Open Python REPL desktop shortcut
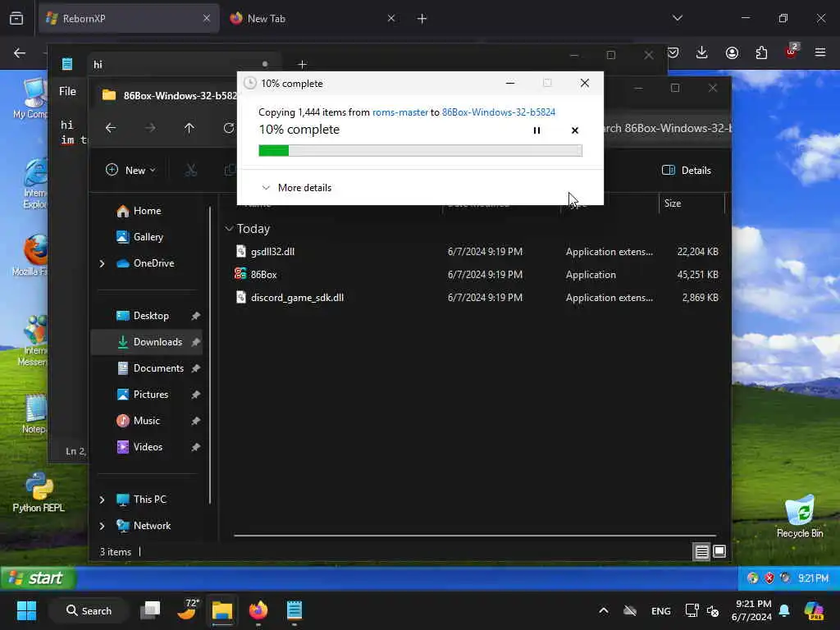 [39, 492]
